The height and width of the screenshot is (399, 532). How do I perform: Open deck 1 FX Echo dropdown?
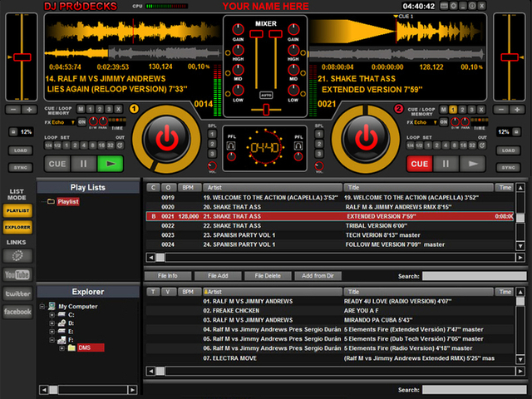point(63,122)
